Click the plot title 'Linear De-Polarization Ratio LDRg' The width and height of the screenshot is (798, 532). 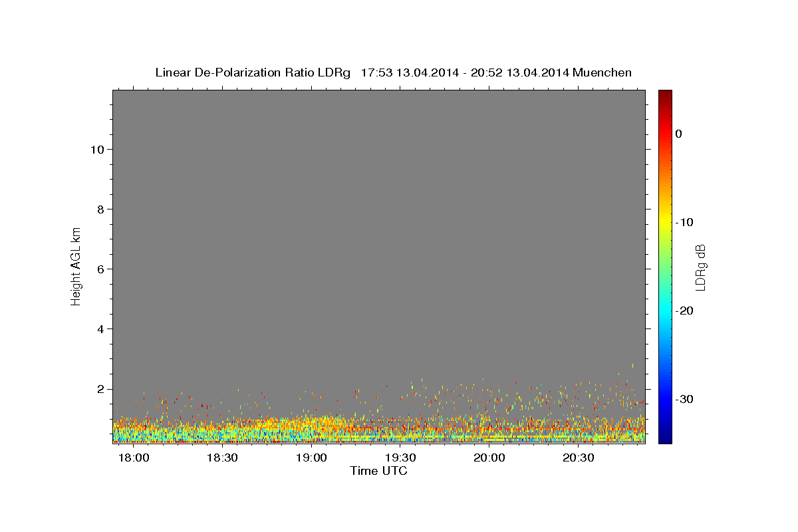[253, 72]
